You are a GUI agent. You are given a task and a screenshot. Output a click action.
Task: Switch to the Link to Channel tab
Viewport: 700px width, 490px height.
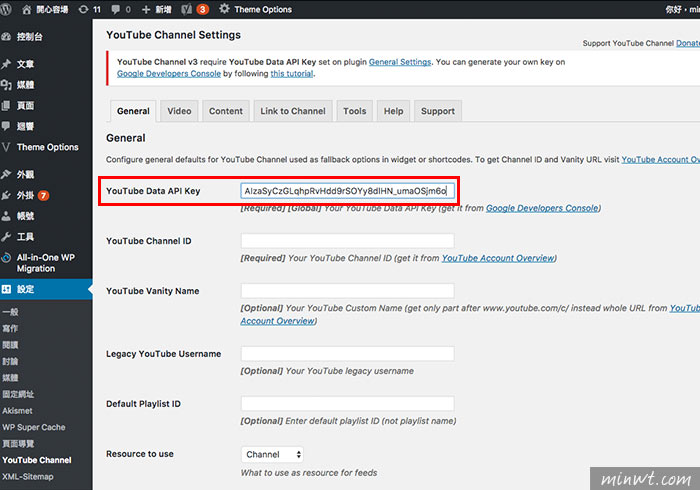[293, 111]
